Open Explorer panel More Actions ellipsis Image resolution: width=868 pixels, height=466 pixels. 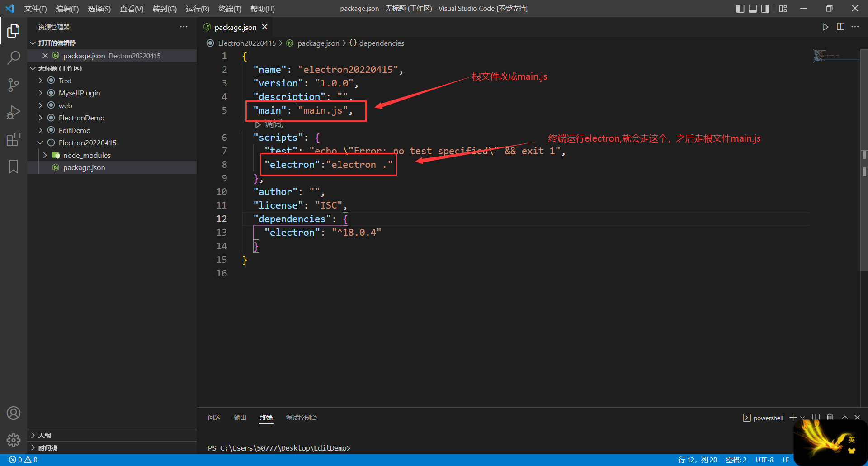click(x=184, y=27)
